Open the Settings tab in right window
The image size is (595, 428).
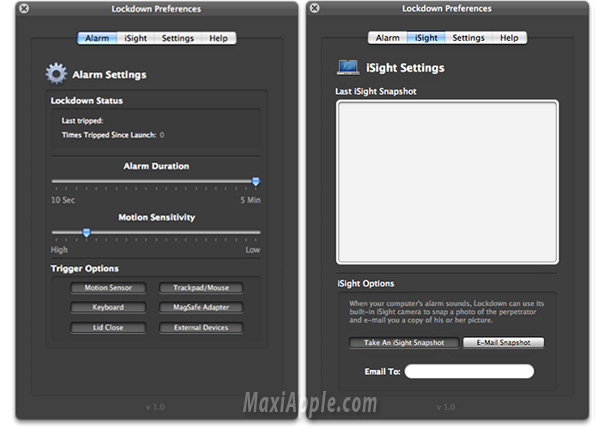click(469, 38)
